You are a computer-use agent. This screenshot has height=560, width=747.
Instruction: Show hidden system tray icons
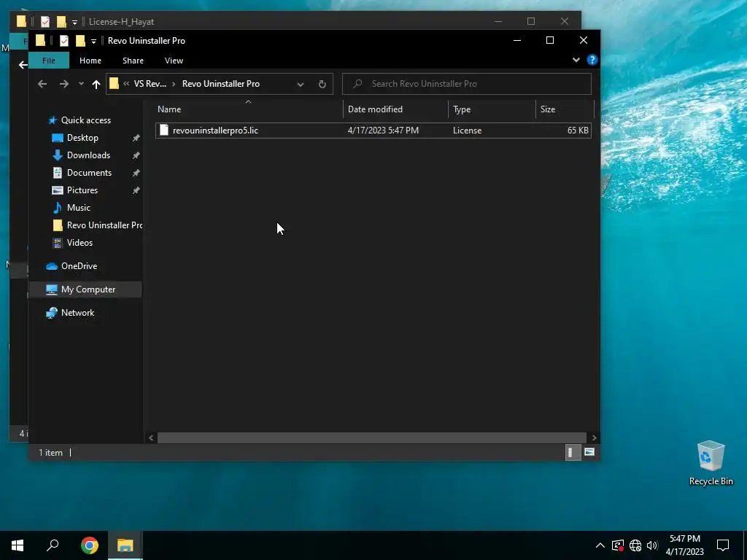(x=600, y=545)
